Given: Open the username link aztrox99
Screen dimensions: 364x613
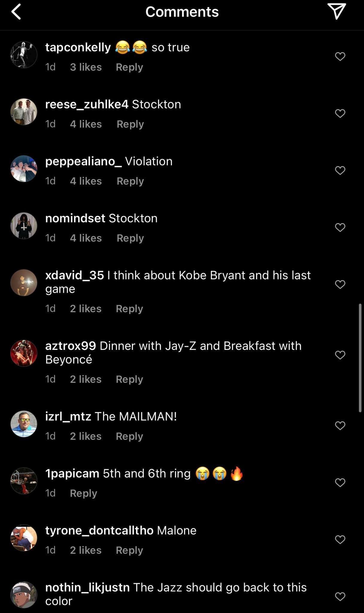Looking at the screenshot, I should pyautogui.click(x=71, y=346).
